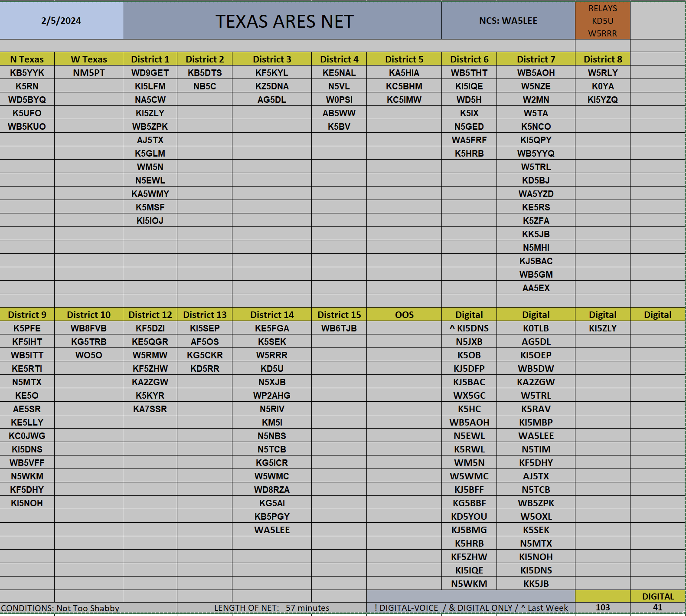
Task: Select the digital count 41 cell
Action: (658, 607)
